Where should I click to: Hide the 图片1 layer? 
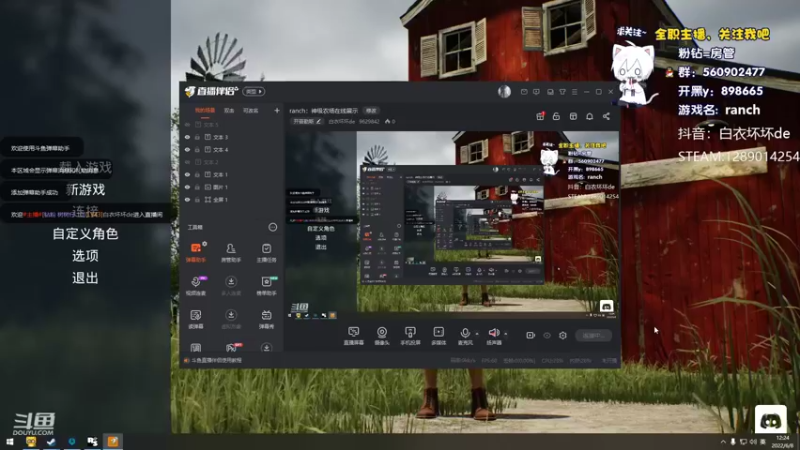pos(187,187)
